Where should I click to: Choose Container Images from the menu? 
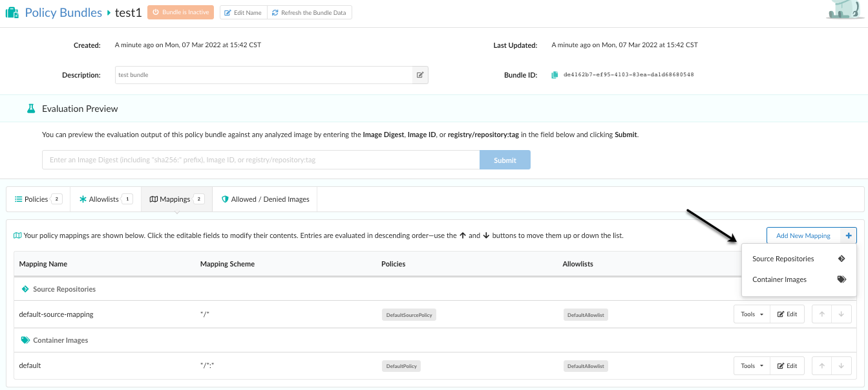click(779, 280)
